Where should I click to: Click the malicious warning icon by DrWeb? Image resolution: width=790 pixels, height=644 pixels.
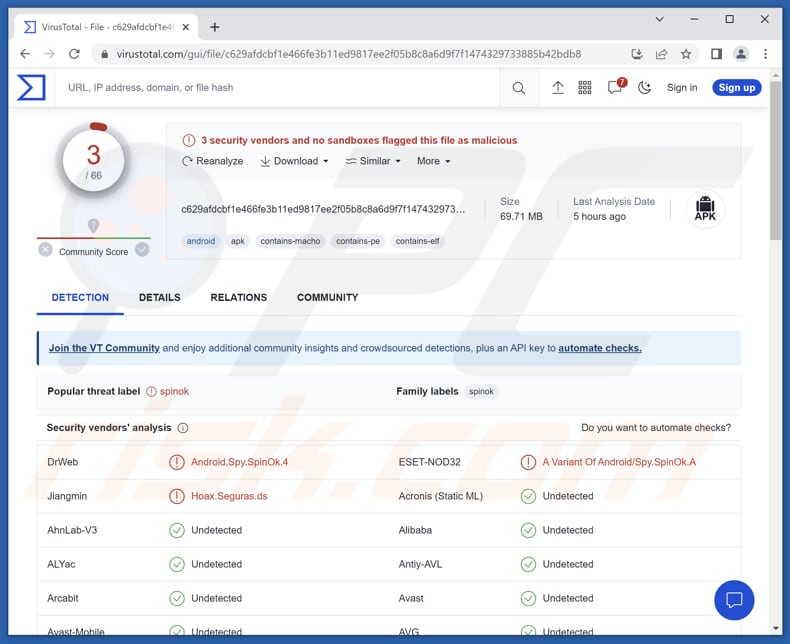click(176, 462)
